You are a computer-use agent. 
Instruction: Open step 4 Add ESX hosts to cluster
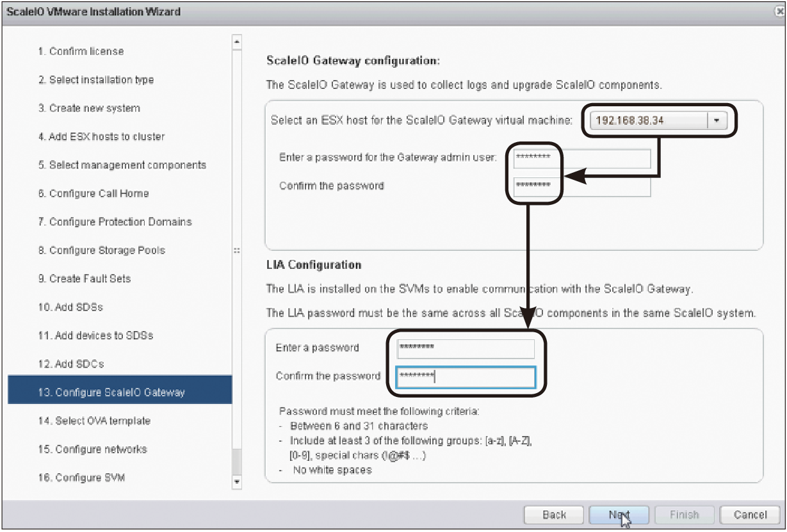tap(101, 136)
